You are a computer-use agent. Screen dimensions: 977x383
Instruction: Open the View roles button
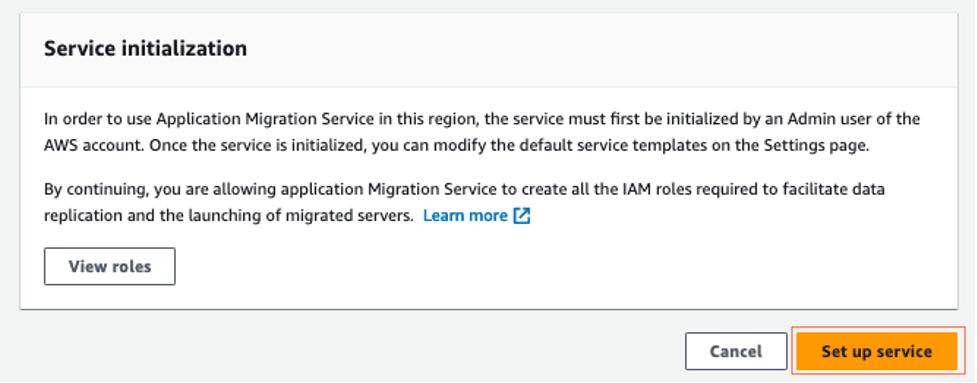coord(110,267)
